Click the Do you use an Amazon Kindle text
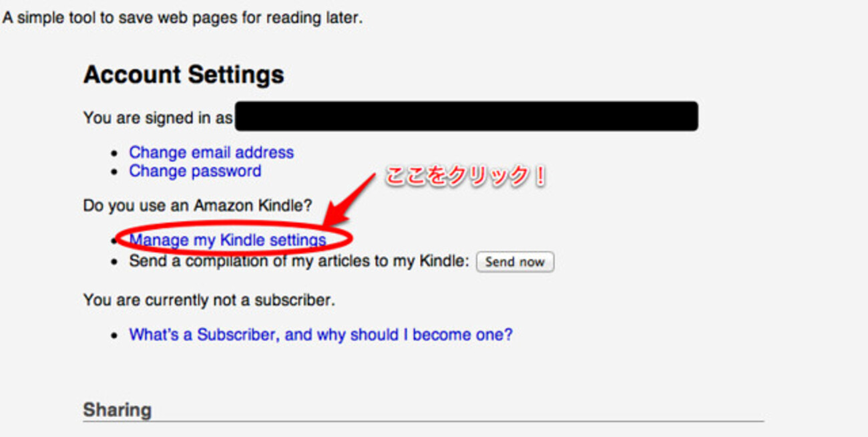 (198, 205)
